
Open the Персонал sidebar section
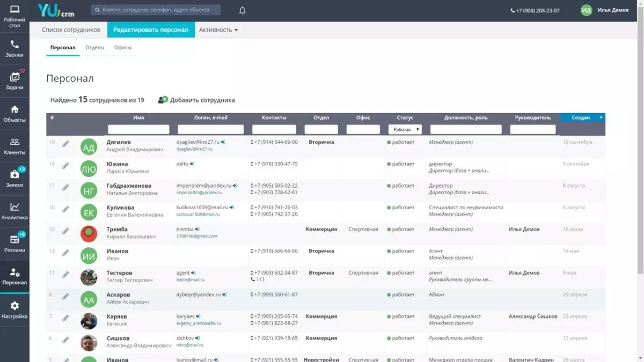14,276
